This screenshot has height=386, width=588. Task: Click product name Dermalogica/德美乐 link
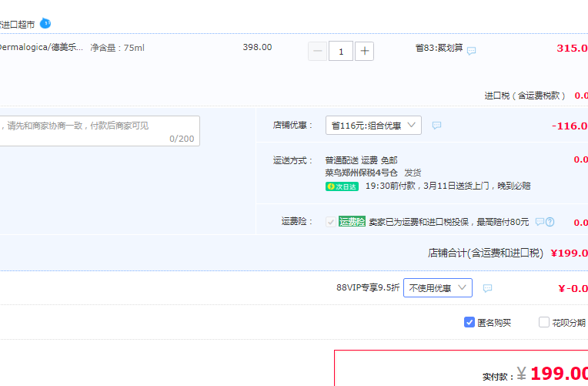[41, 47]
